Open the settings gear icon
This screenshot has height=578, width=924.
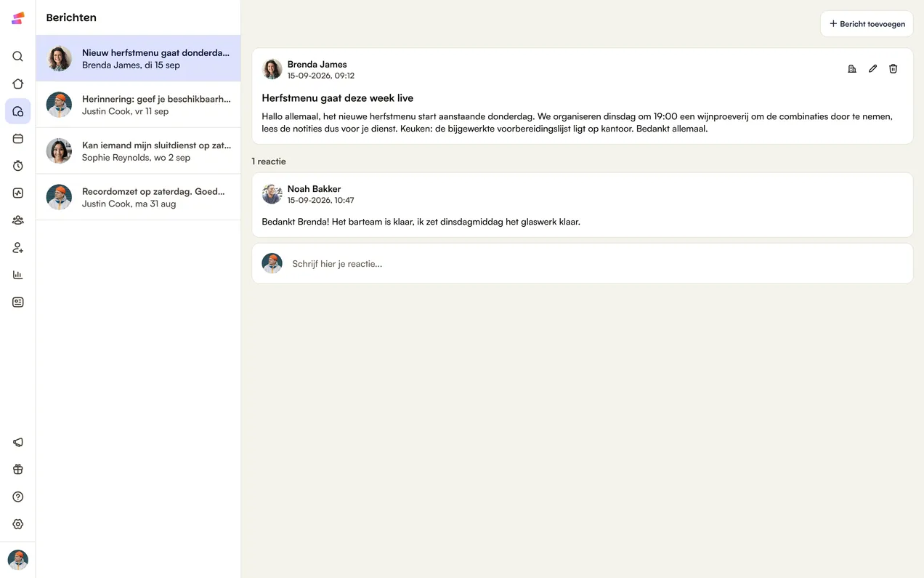18,524
